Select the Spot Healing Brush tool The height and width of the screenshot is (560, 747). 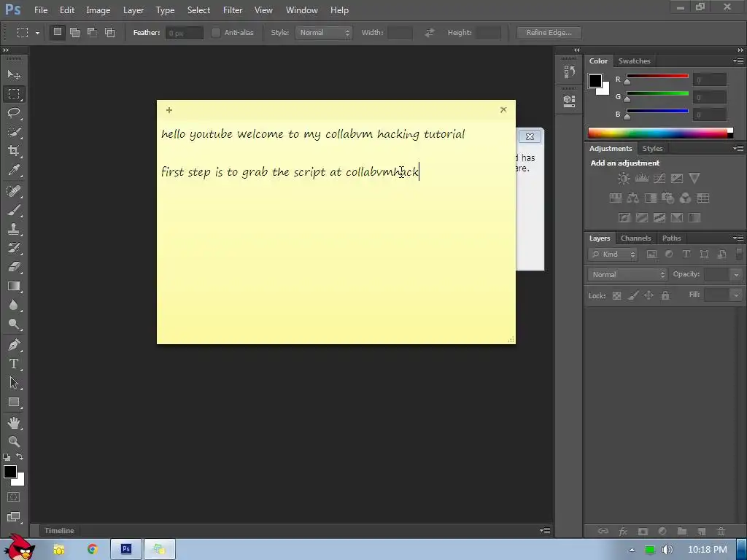[14, 191]
